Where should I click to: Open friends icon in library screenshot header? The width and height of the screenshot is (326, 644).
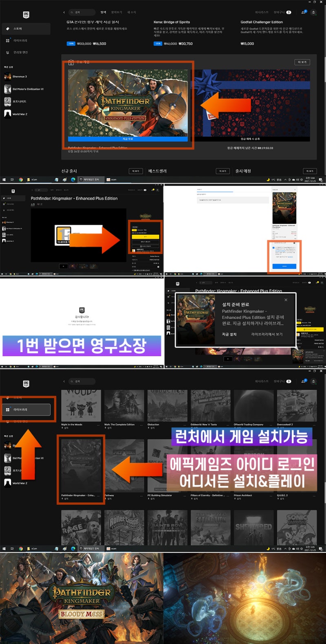point(304,381)
